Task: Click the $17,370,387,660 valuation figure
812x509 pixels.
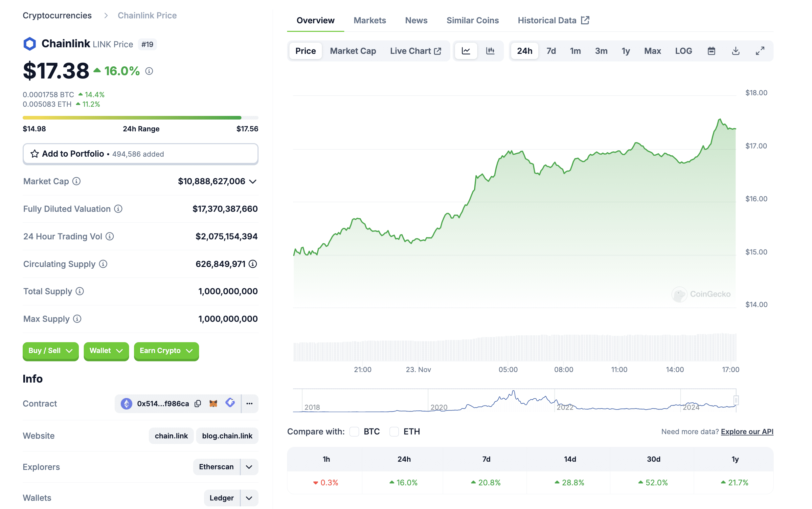Action: coord(225,209)
